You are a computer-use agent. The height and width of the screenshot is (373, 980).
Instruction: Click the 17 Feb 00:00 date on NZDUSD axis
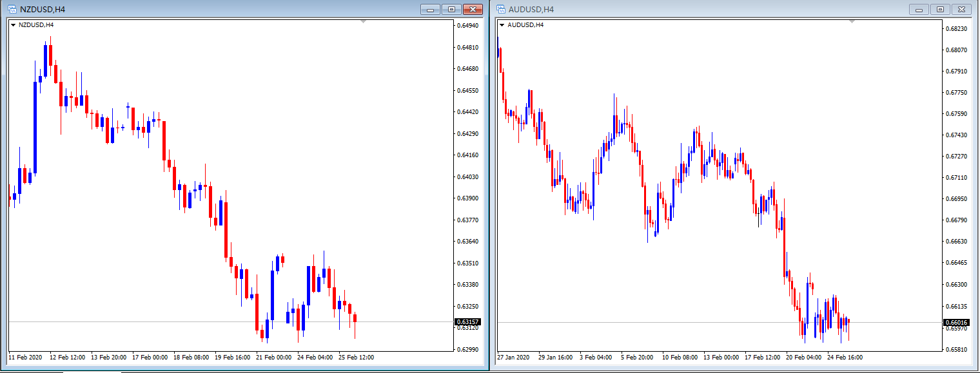click(x=150, y=358)
